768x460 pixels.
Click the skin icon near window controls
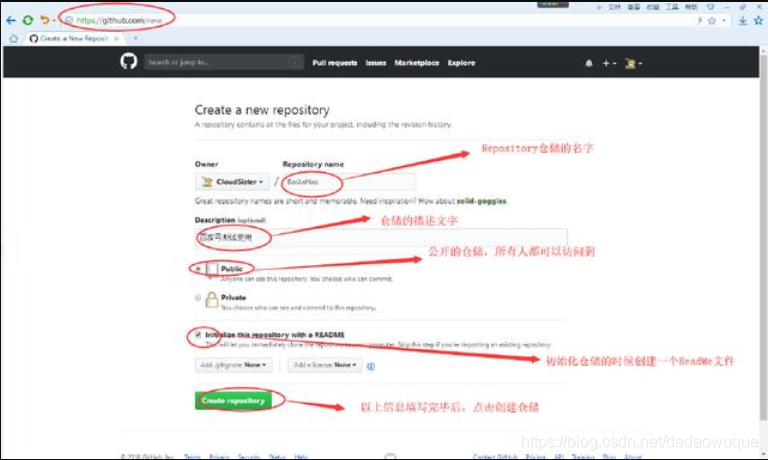point(710,7)
